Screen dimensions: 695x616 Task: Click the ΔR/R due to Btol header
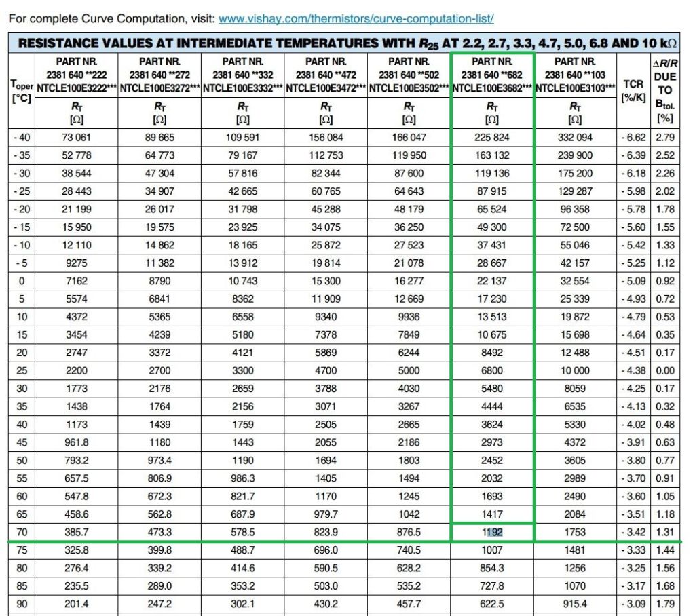(x=665, y=89)
